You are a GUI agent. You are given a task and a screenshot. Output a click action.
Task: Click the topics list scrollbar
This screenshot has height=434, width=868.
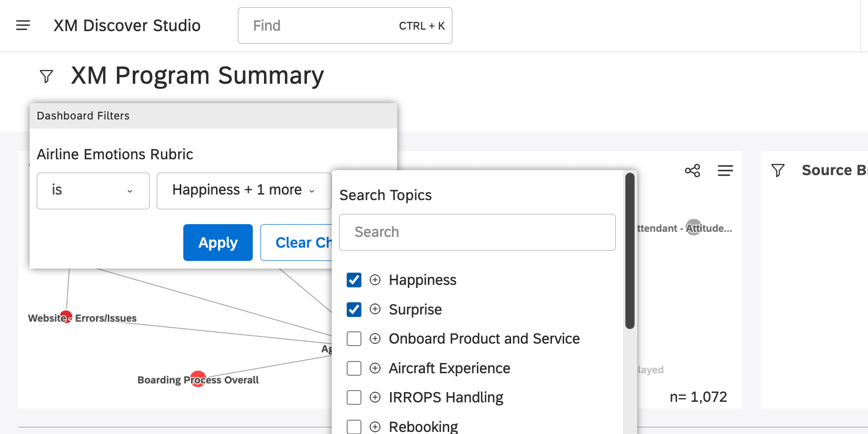point(630,250)
